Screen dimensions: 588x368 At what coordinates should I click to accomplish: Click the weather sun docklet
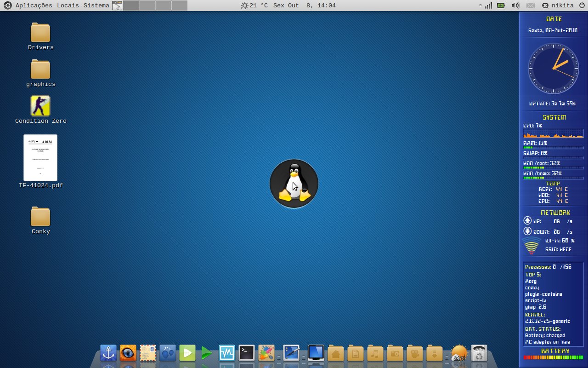pos(459,353)
